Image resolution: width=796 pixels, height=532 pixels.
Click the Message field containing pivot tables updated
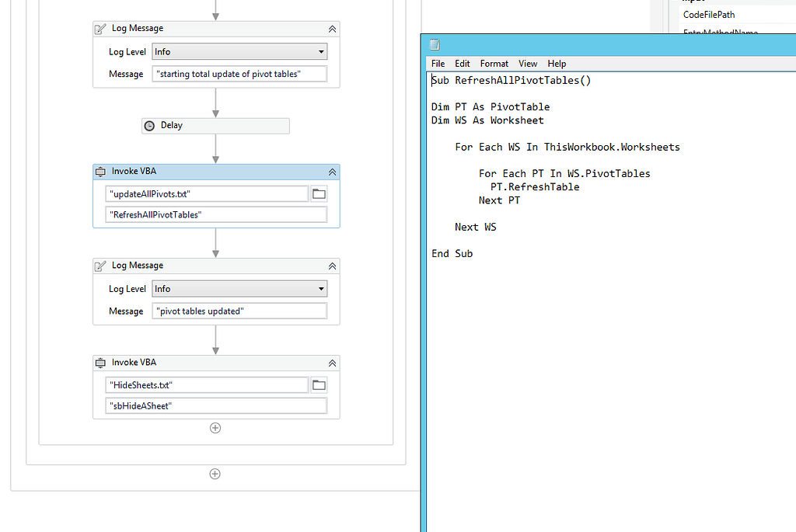coord(239,311)
